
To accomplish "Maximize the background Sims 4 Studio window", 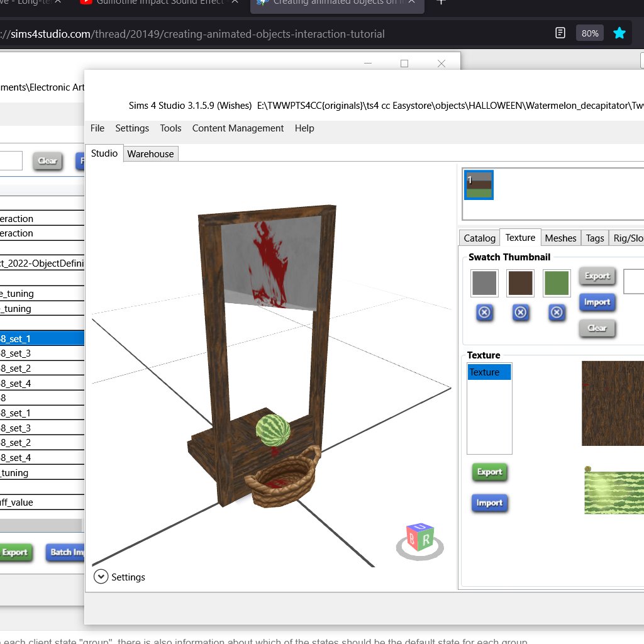I will 404,64.
